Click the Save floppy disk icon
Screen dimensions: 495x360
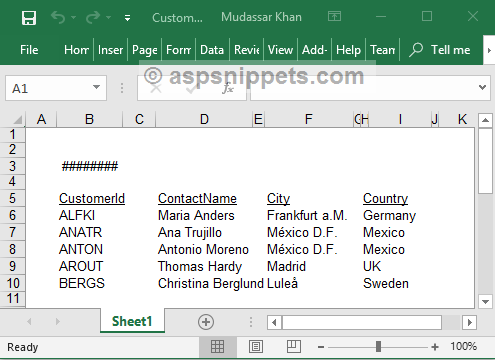coord(29,17)
